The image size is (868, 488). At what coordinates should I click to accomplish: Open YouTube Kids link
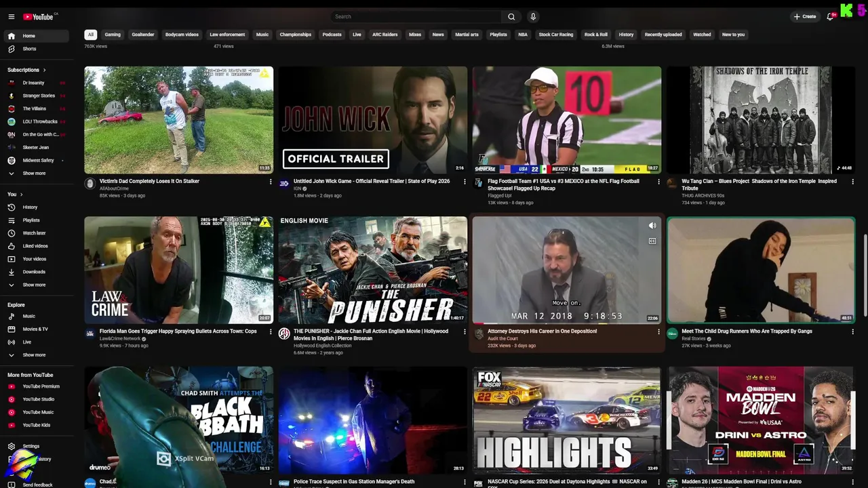(37, 425)
